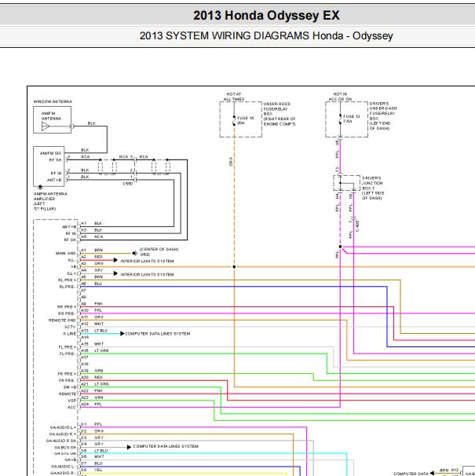Select the 'FR PRE -' pin label
The image size is (475, 476).
point(67,380)
